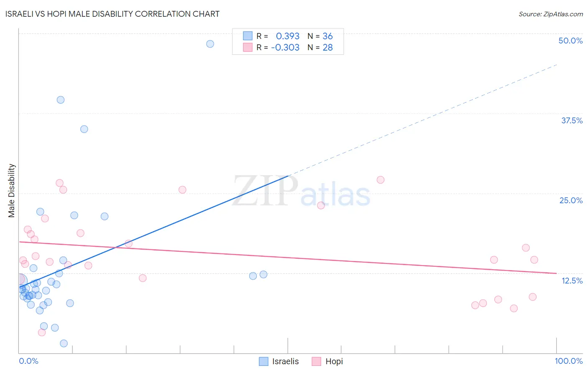Viewport: 588px width, 373px height.
Task: Click the 37.5% y-axis label
Action: (x=572, y=120)
